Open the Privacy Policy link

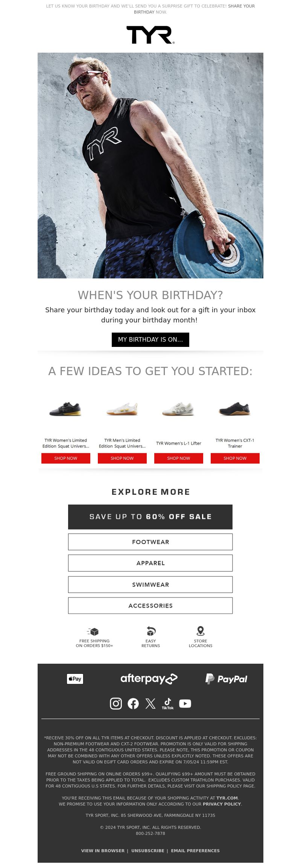222,804
